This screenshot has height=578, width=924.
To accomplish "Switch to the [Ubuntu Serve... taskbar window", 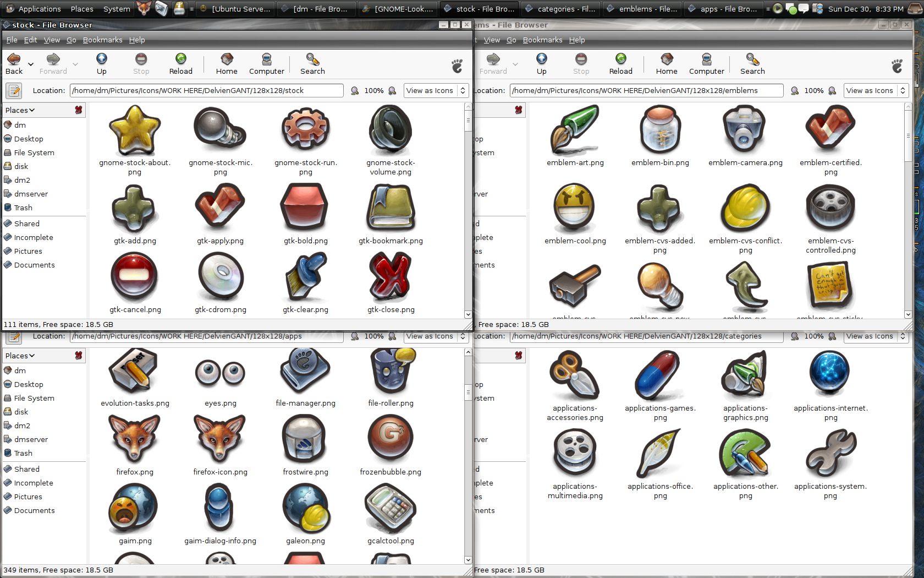I will coord(235,9).
